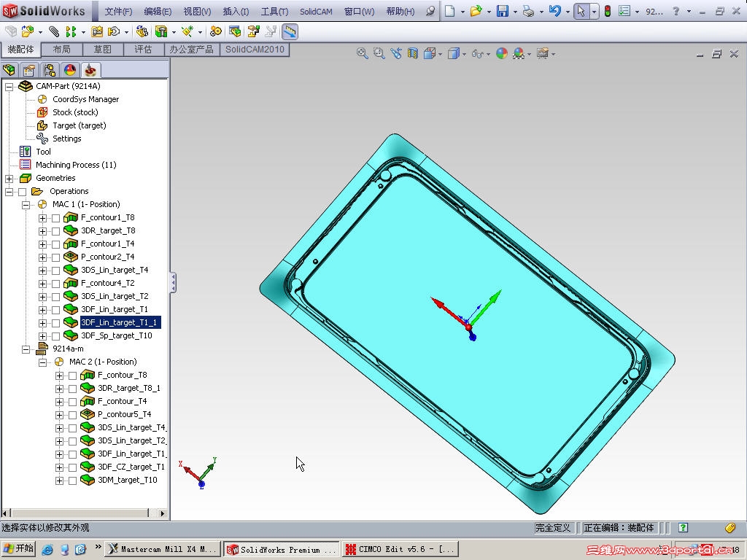Screen dimensions: 747x560
Task: Expand the Geometries tree node
Action: 9,178
